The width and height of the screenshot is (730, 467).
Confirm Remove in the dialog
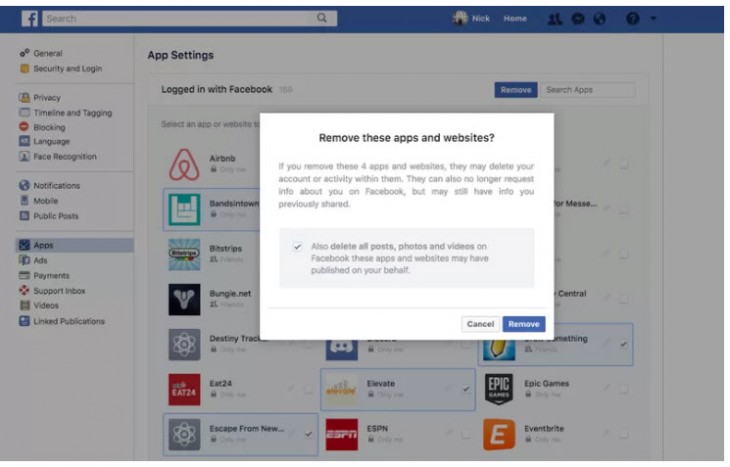524,324
